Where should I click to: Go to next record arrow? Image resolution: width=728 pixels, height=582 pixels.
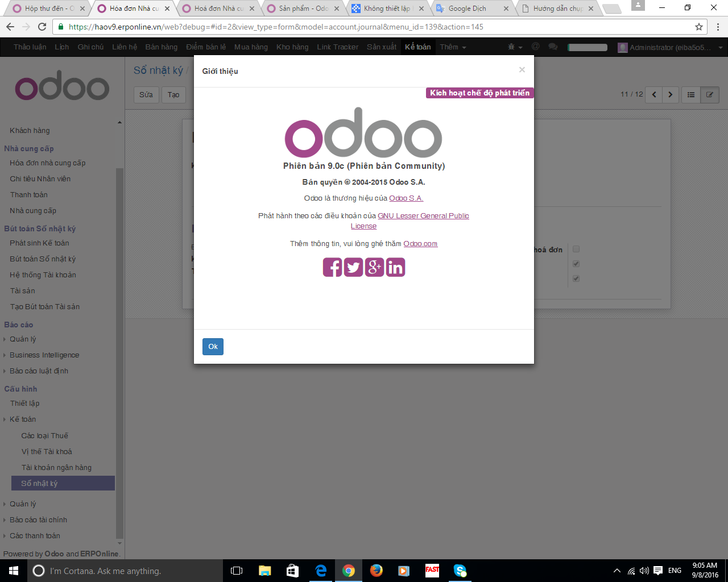tap(671, 94)
